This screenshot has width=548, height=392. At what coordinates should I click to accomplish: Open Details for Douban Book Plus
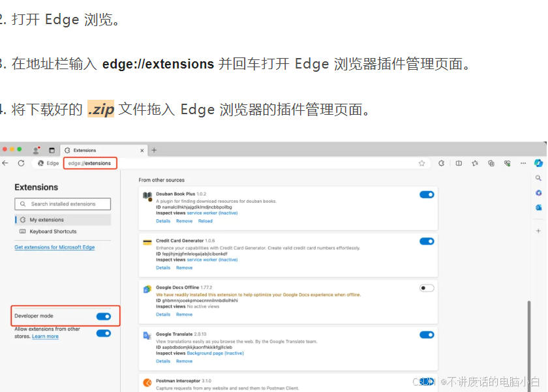point(163,221)
